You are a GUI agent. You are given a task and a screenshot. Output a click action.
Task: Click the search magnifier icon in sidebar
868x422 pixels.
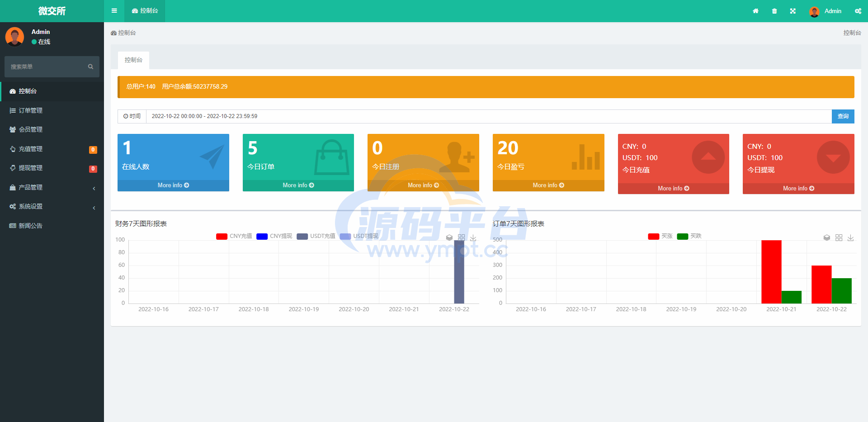[90, 66]
